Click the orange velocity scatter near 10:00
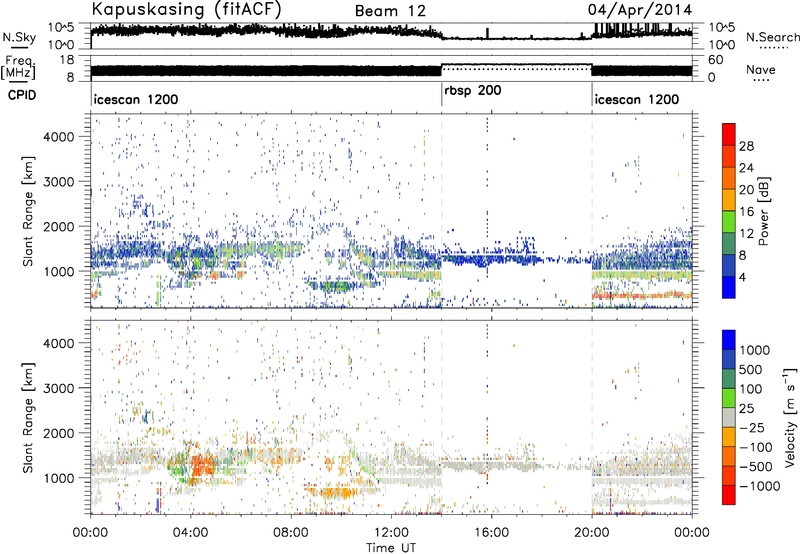The height and width of the screenshot is (554, 800). click(x=337, y=493)
